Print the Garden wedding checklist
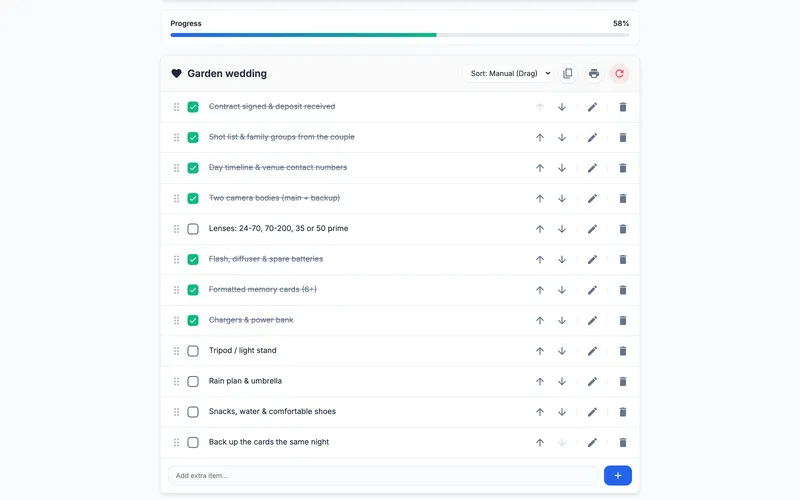This screenshot has height=500, width=800. pyautogui.click(x=593, y=73)
